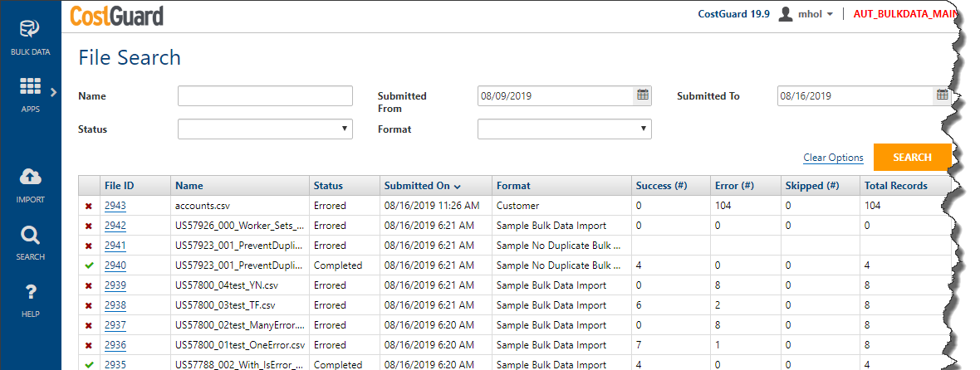Screen dimensions: 980x370
Task: Click the orange Search button
Action: (911, 157)
